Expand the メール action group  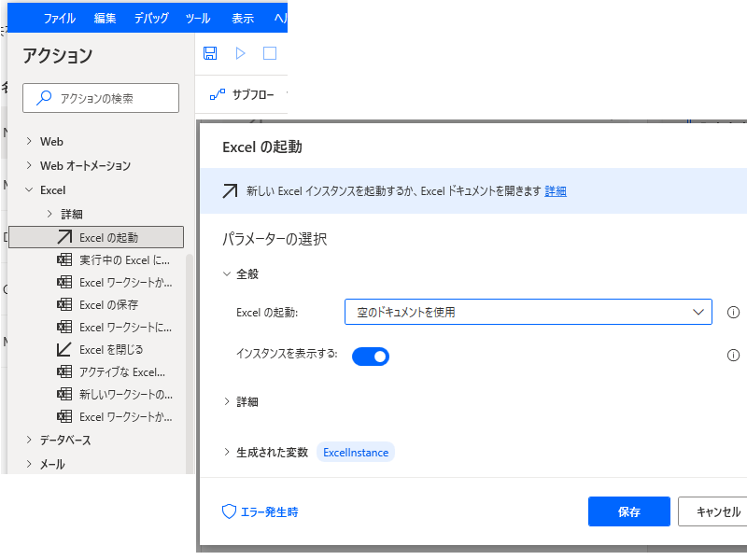tap(29, 464)
